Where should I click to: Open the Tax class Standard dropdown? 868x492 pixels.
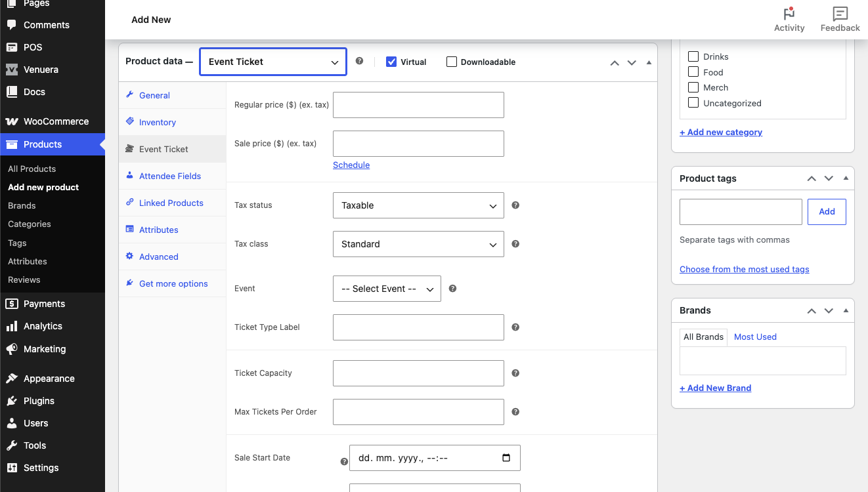click(x=418, y=244)
